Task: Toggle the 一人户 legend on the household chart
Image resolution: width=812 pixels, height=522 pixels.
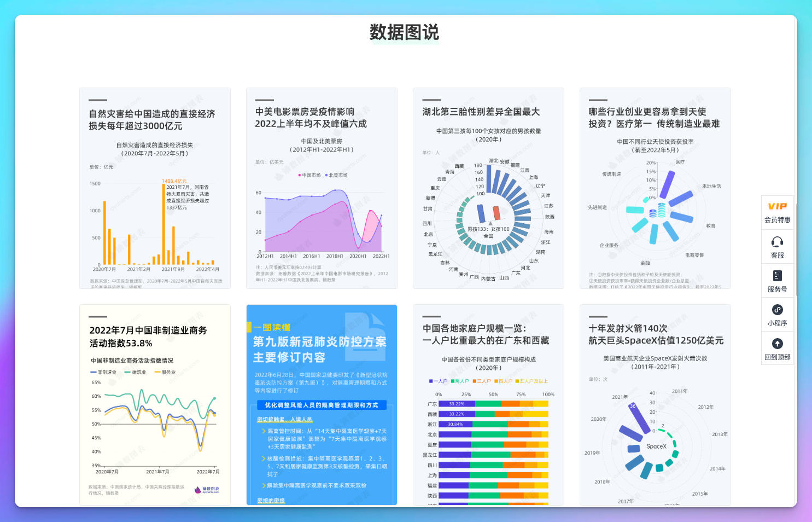Action: coord(437,381)
